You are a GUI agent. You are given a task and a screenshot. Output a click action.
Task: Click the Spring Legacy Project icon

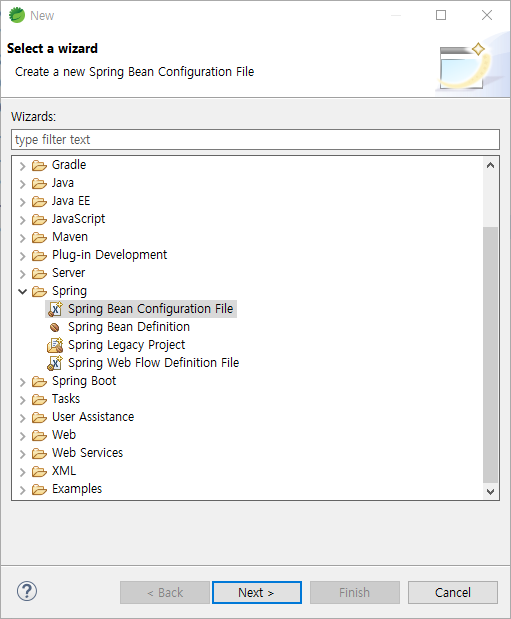pyautogui.click(x=55, y=345)
